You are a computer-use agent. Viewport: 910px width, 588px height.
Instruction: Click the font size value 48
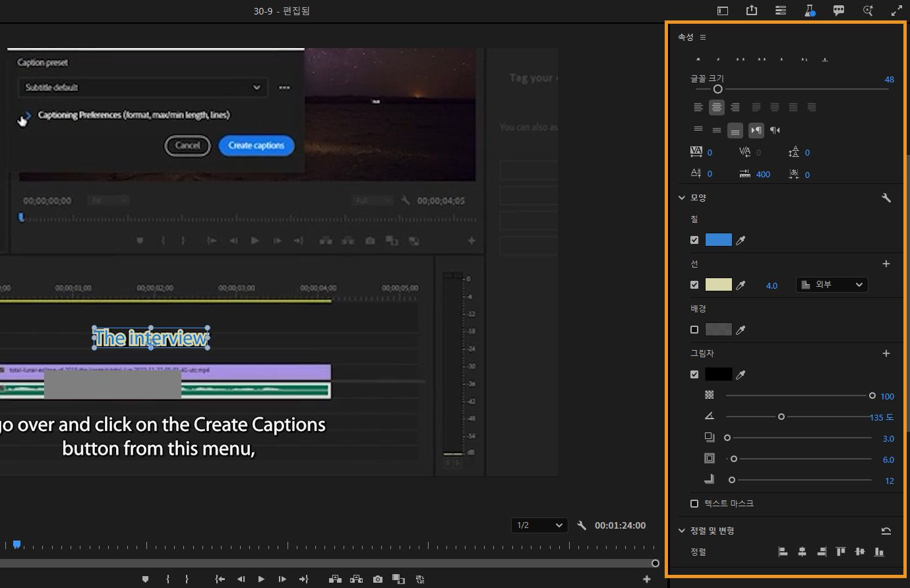pos(889,80)
